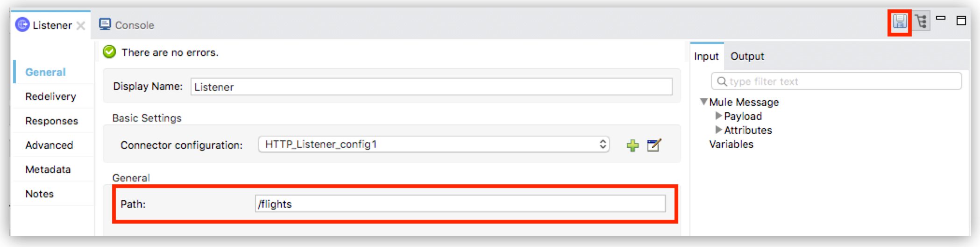Collapse the Mule Message tree node

[703, 102]
